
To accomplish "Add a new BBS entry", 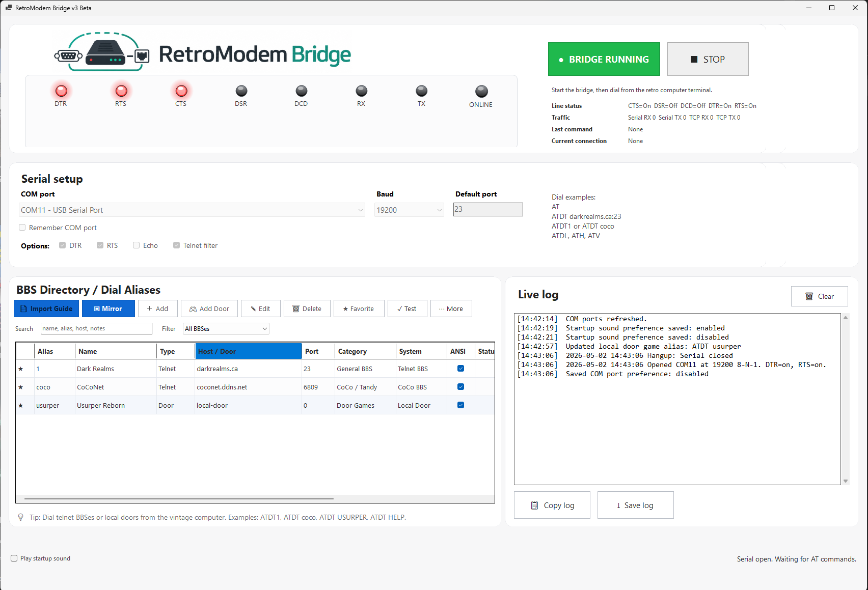I will [x=158, y=308].
